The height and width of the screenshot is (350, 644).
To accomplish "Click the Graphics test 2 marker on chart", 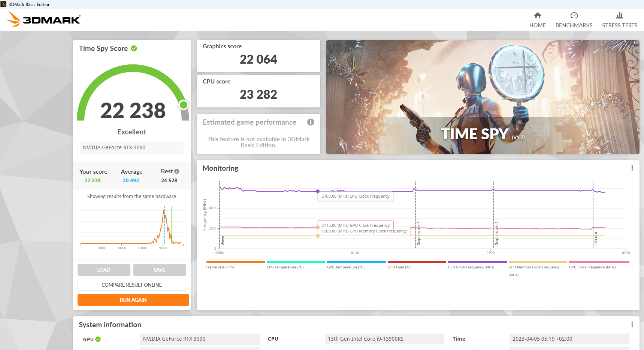I will [x=497, y=234].
